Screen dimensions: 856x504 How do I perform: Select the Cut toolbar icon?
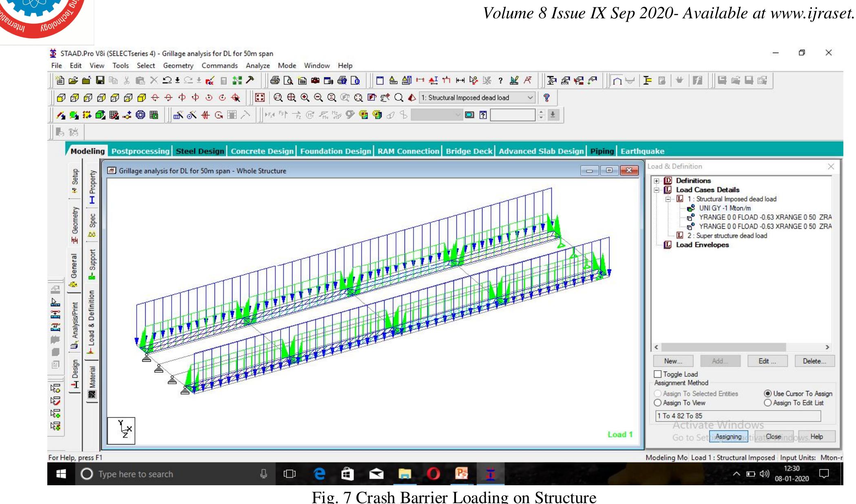(x=127, y=80)
